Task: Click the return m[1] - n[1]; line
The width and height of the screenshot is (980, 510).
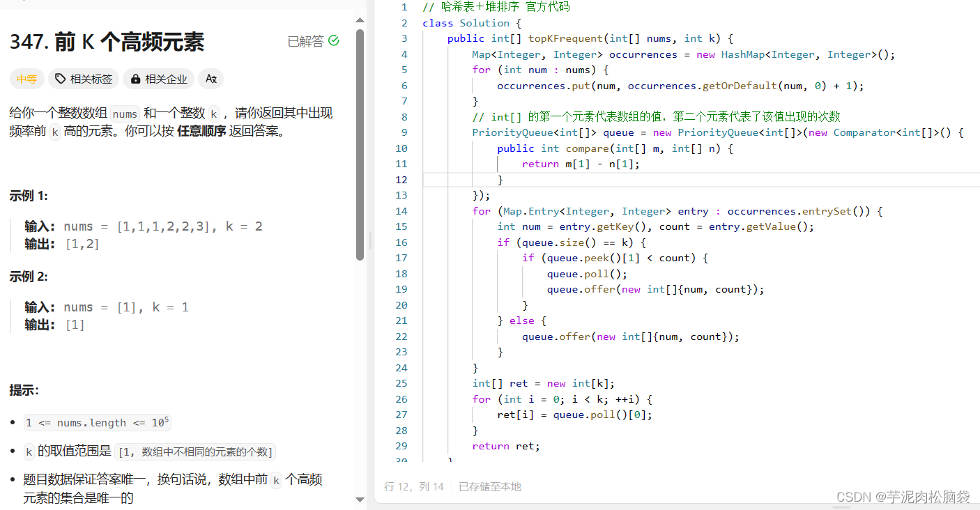Action: (x=581, y=164)
